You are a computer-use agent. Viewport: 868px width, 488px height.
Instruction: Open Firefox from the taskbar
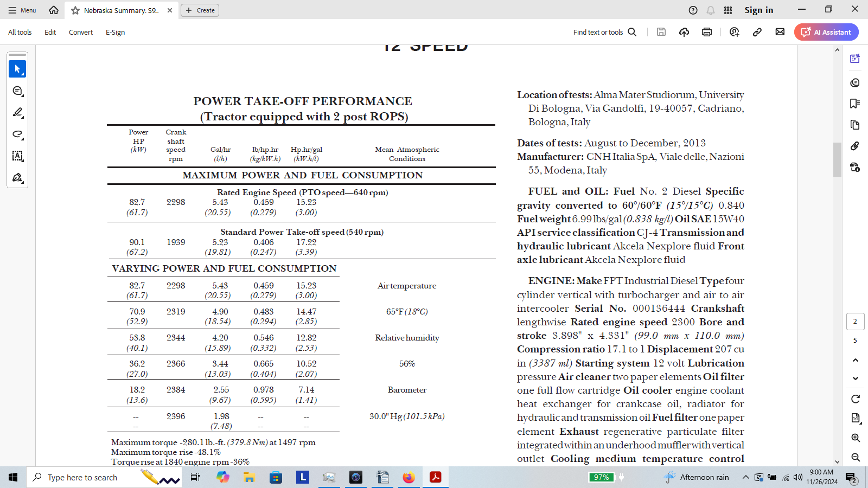(409, 477)
